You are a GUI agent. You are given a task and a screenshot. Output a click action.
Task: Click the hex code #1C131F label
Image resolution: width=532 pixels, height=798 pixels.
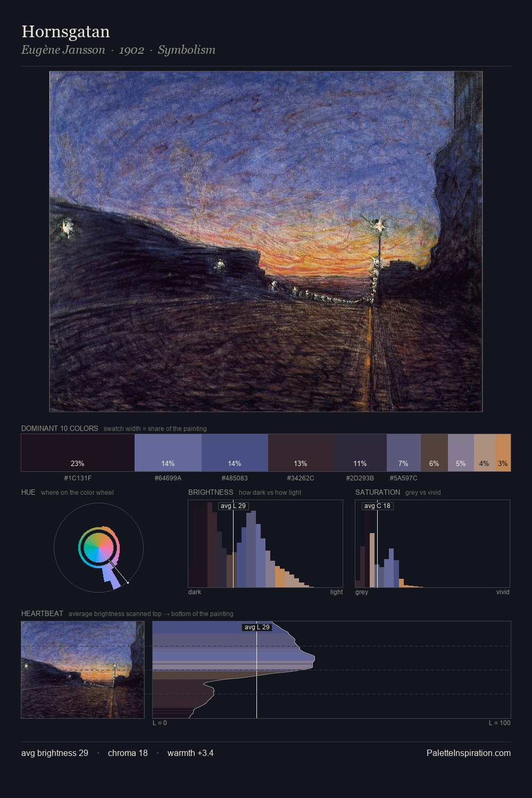click(x=78, y=478)
